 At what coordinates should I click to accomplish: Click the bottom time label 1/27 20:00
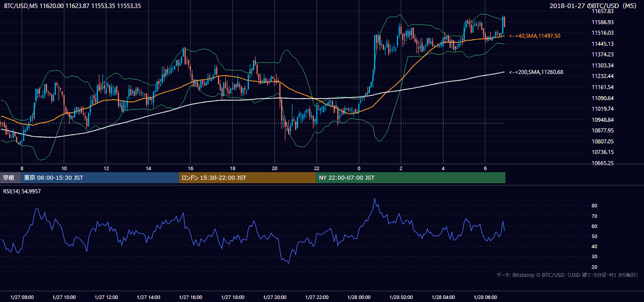coord(275,297)
